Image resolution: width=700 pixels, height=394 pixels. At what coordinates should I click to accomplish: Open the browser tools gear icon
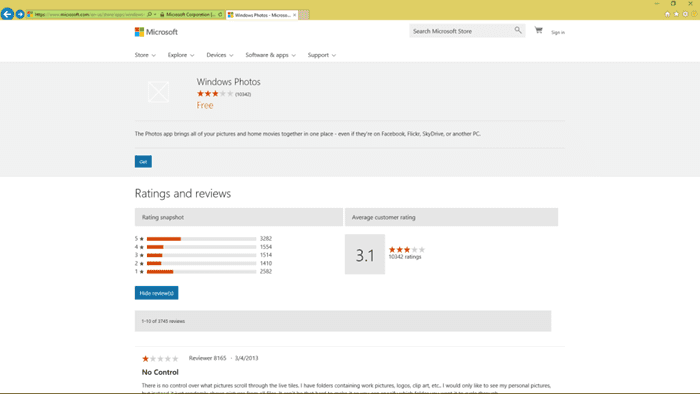point(685,14)
